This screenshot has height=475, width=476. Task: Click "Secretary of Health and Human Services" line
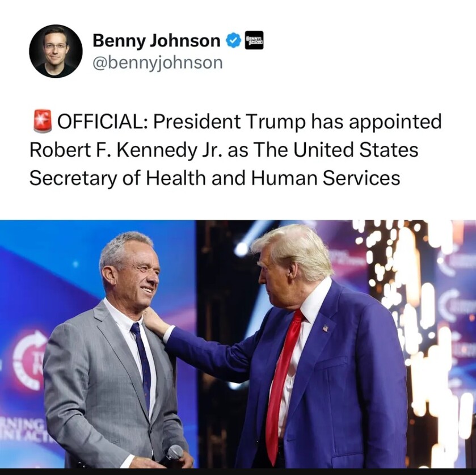(x=214, y=178)
